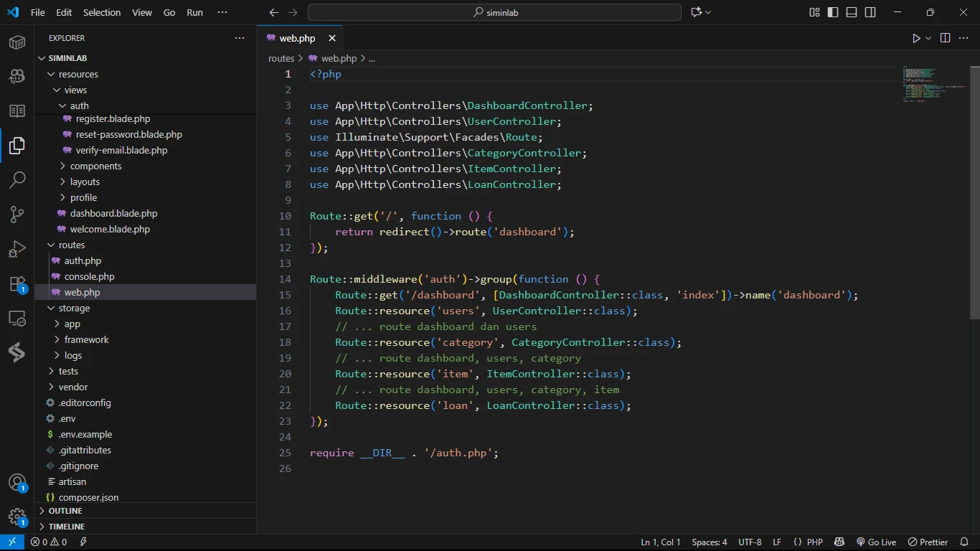This screenshot has height=551, width=980.
Task: Open the Source Control view
Action: pyautogui.click(x=17, y=215)
